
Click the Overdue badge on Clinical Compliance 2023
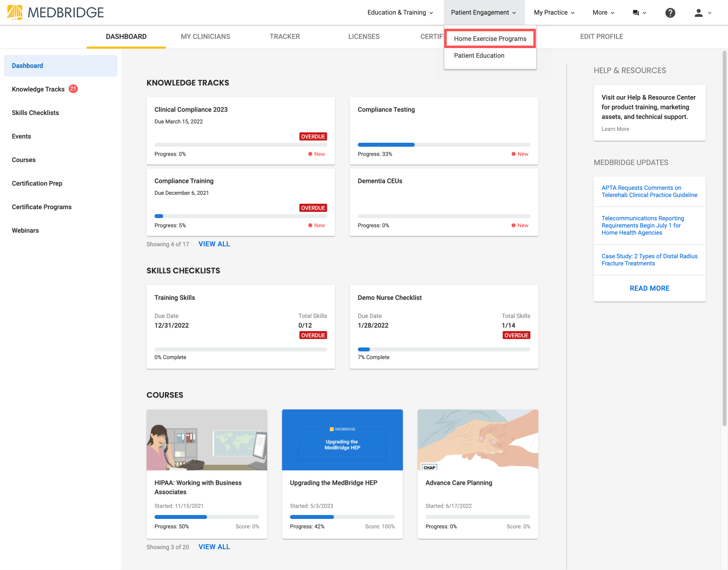(x=313, y=137)
